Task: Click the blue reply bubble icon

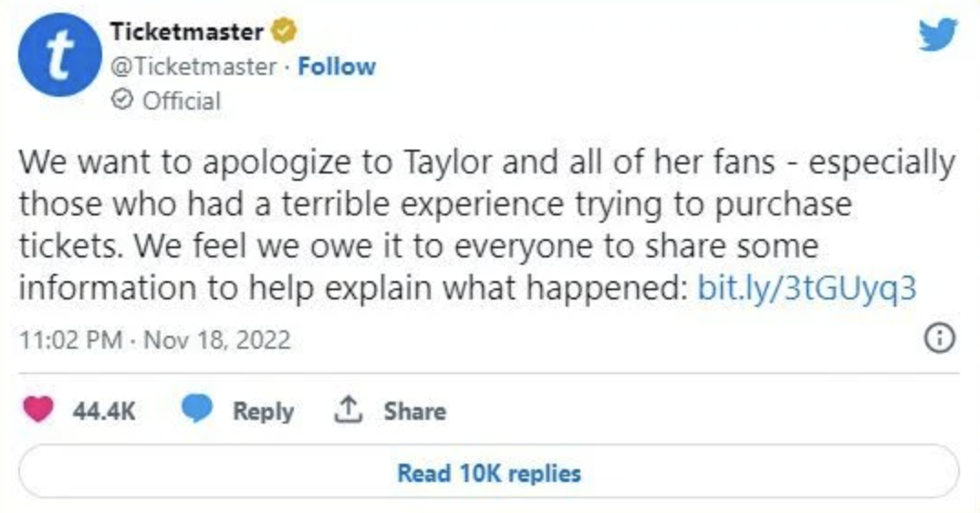Action: click(x=197, y=410)
